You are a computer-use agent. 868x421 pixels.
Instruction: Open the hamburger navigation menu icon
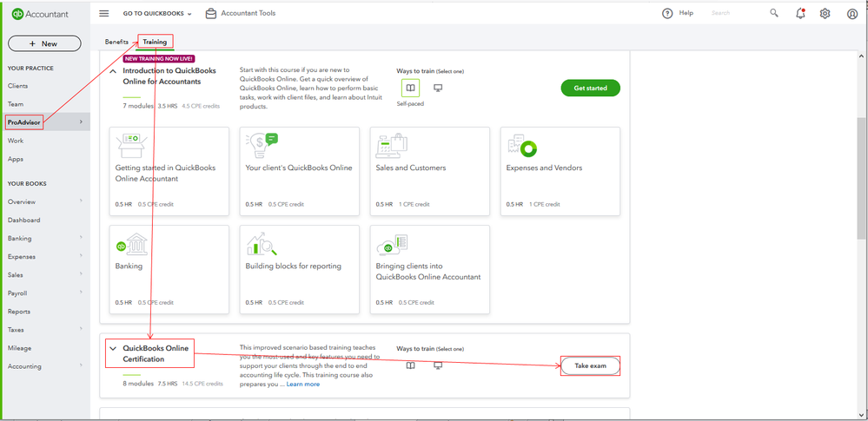coord(104,13)
